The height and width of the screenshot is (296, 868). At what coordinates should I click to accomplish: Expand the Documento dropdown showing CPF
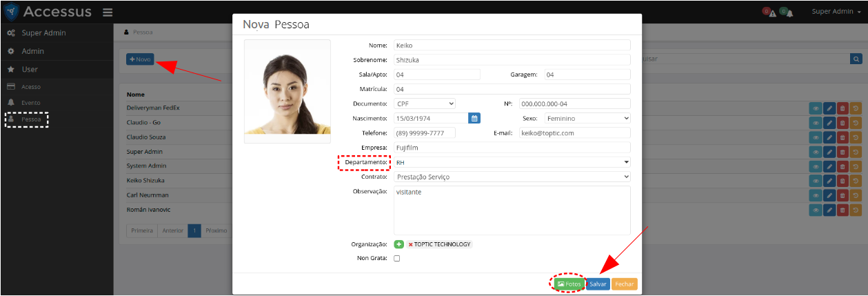pyautogui.click(x=425, y=103)
